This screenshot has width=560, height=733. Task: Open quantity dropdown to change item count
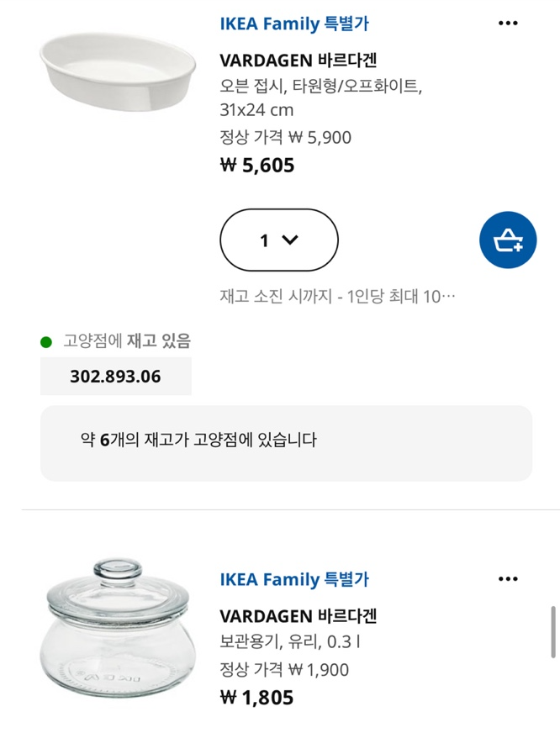(278, 241)
